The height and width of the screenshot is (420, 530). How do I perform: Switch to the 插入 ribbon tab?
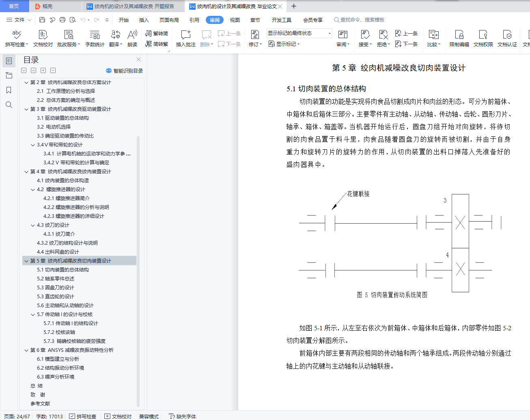click(144, 20)
